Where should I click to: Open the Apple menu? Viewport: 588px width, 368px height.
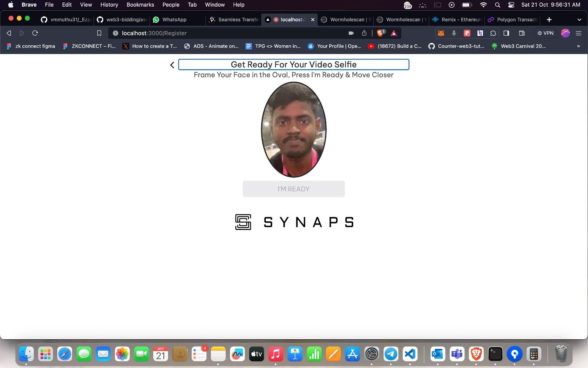pos(11,5)
